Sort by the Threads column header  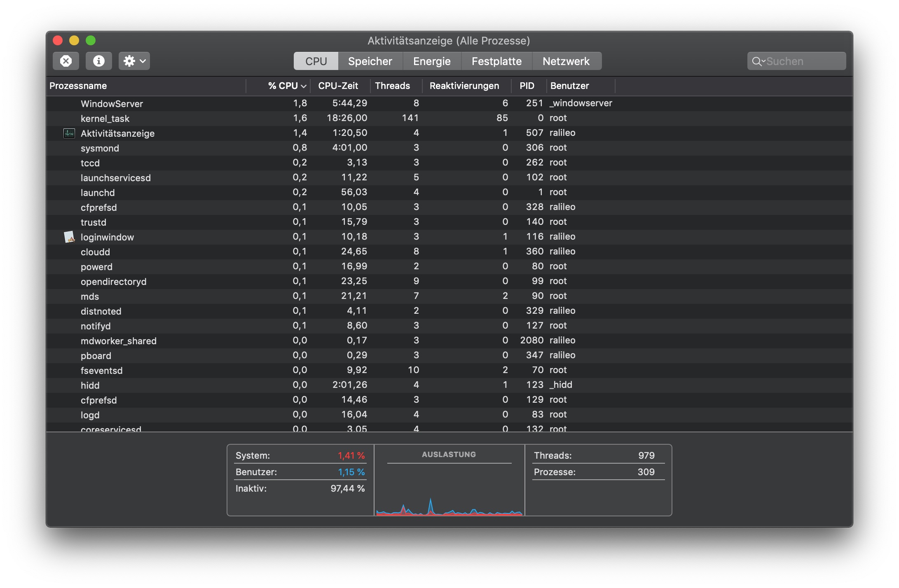[392, 86]
